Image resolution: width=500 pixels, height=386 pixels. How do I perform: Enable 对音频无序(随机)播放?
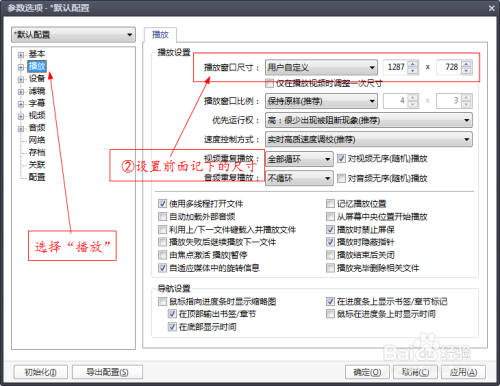click(x=341, y=178)
